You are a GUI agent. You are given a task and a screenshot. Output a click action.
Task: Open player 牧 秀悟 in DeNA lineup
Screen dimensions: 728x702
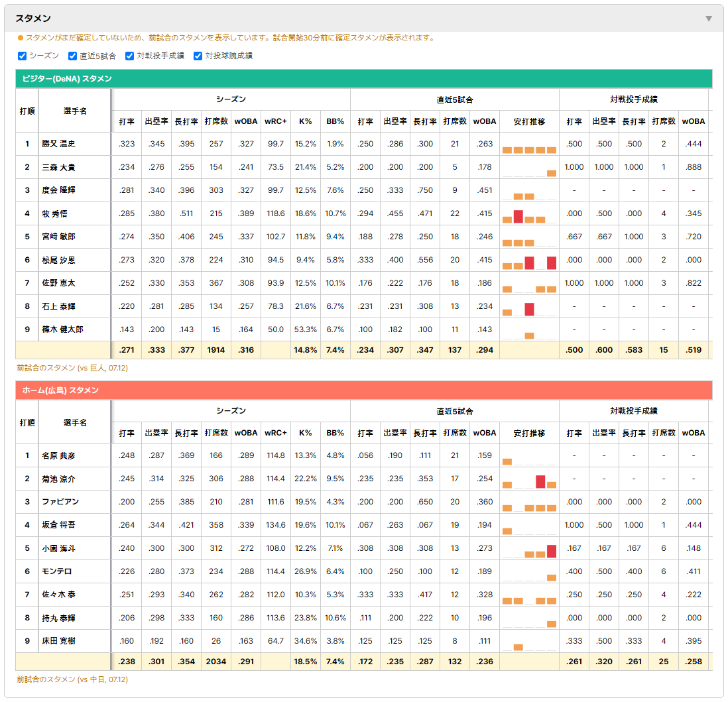click(55, 213)
